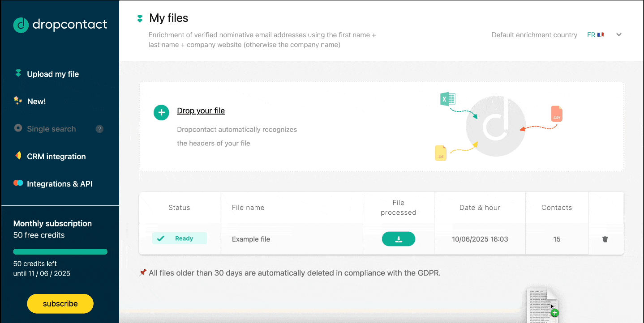Click the orange .csv file icon
Image resolution: width=644 pixels, height=323 pixels.
[556, 114]
